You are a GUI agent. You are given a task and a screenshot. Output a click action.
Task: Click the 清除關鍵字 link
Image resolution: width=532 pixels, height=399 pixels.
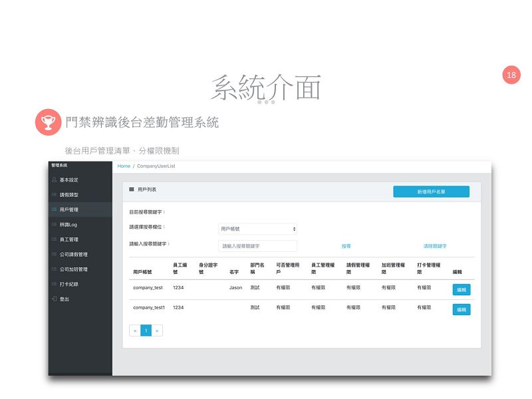(435, 246)
